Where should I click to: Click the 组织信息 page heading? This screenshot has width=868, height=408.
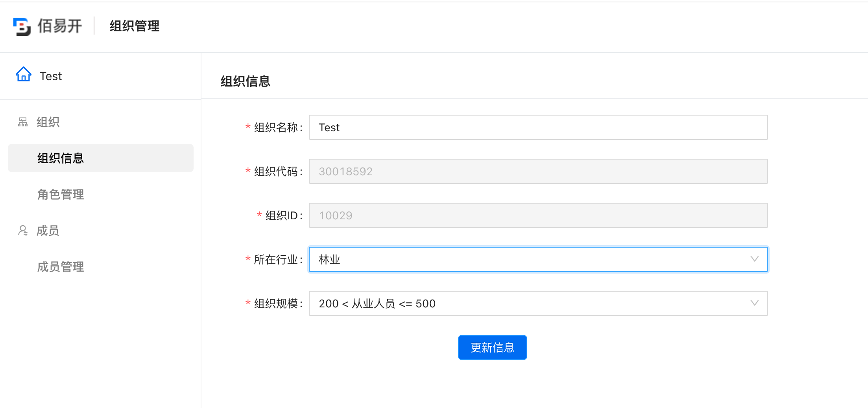(x=246, y=81)
